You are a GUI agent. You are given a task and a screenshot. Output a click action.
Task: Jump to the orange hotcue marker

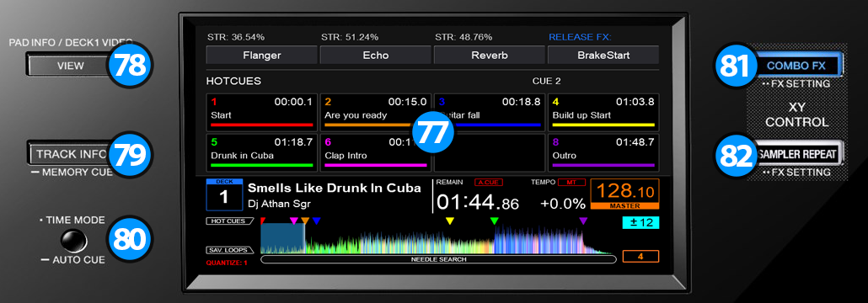click(305, 221)
